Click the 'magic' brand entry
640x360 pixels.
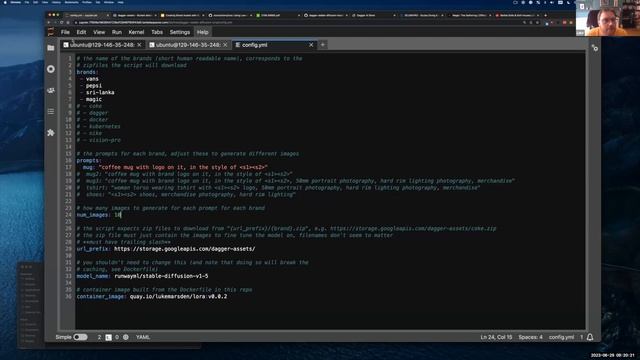94,99
